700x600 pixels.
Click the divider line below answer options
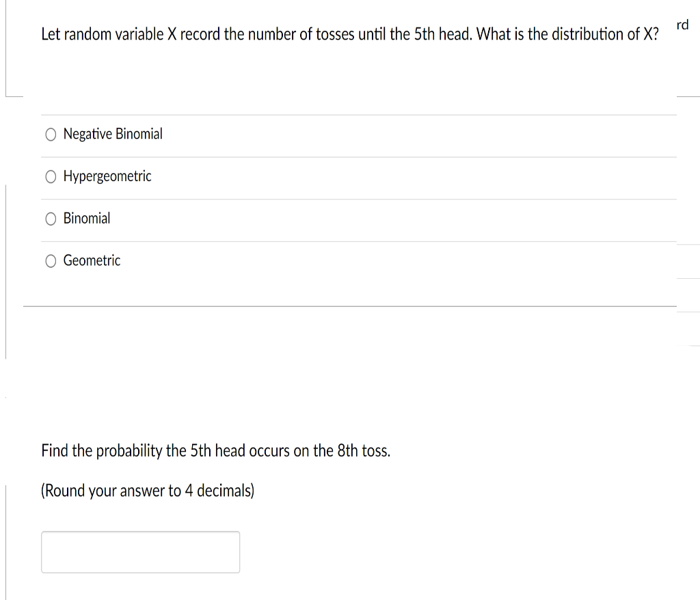351,305
